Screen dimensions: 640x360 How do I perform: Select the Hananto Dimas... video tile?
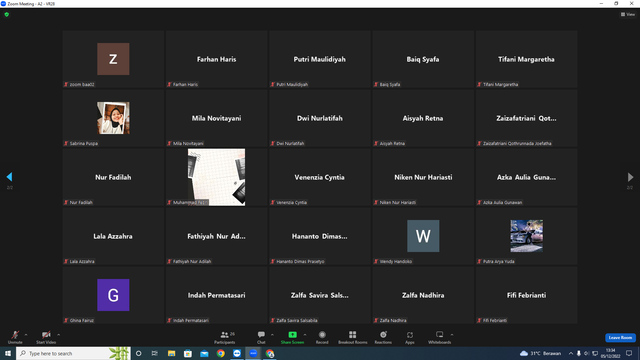tap(320, 236)
